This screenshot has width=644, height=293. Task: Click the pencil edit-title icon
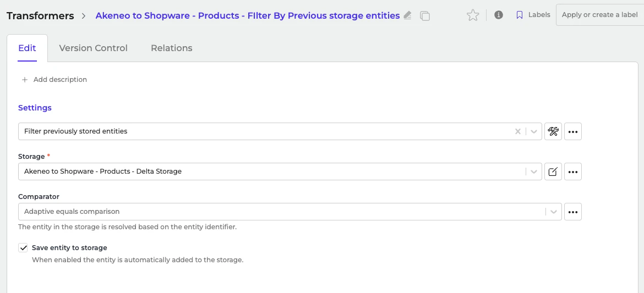click(407, 15)
